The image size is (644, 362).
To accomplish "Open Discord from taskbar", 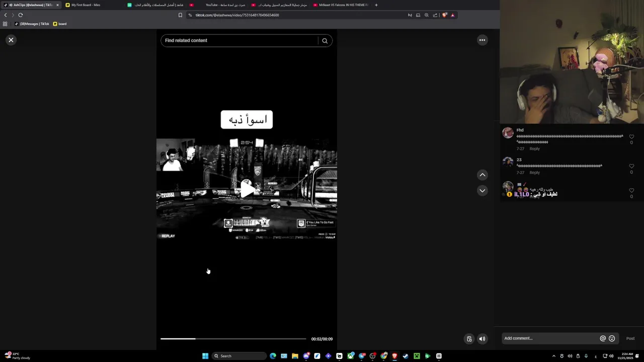I will coord(306,356).
